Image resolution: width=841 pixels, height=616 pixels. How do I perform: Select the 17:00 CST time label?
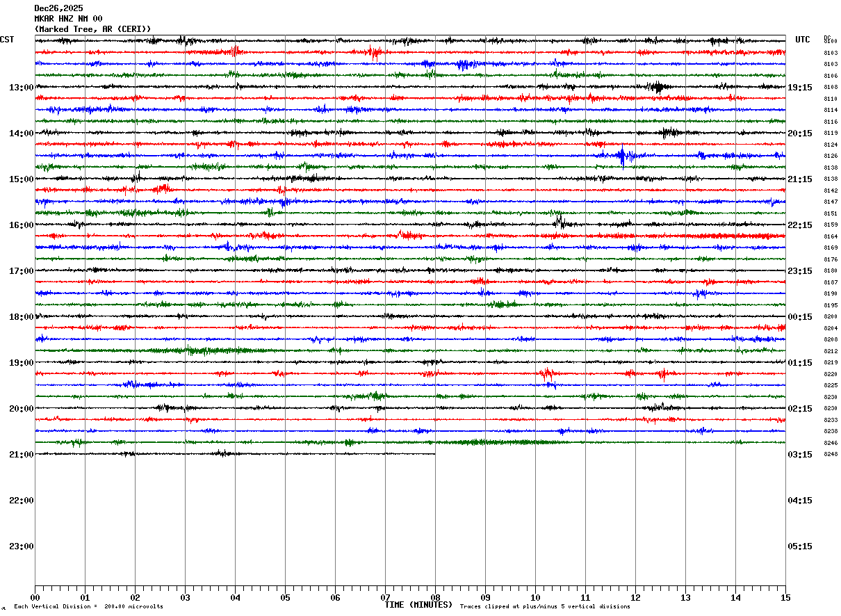coord(21,271)
